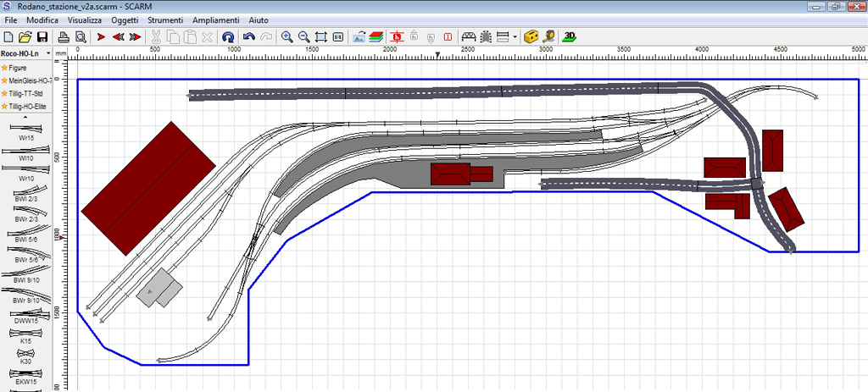The image size is (868, 392).
Task: Click the Undo arrow
Action: coord(249,37)
